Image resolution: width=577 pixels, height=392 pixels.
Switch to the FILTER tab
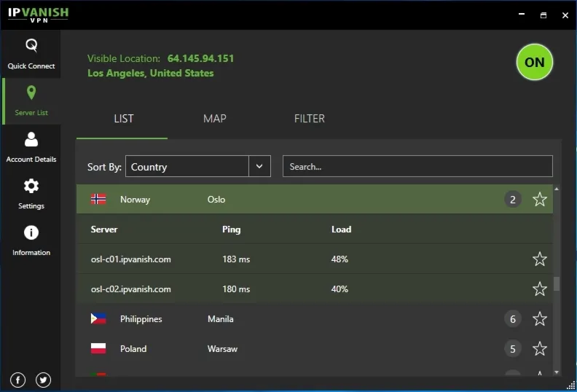[x=309, y=119]
